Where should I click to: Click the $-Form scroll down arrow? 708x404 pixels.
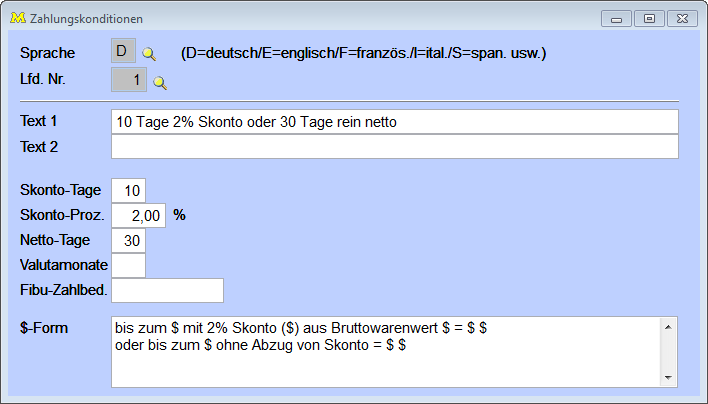[x=669, y=377]
